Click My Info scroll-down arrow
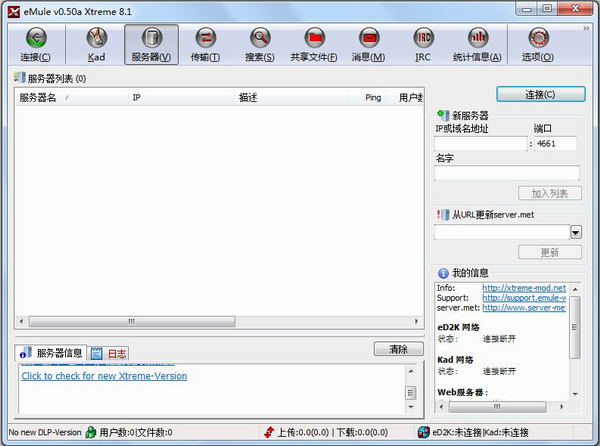The width and height of the screenshot is (600, 446). tap(575, 394)
